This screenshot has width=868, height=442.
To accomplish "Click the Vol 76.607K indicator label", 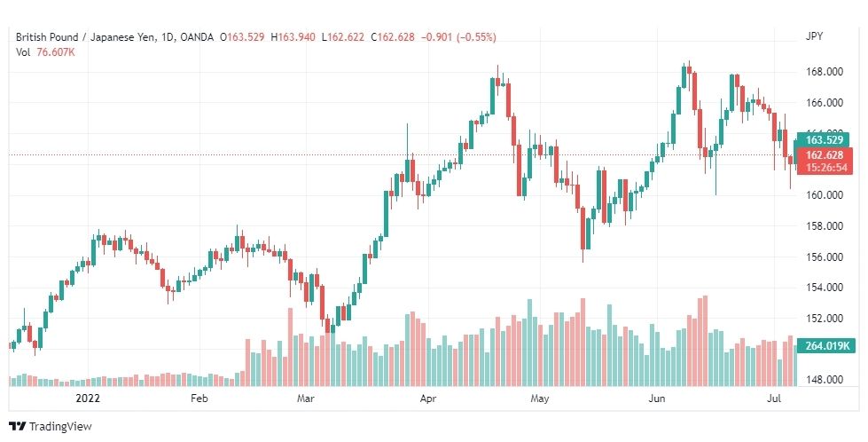I will 45,52.
